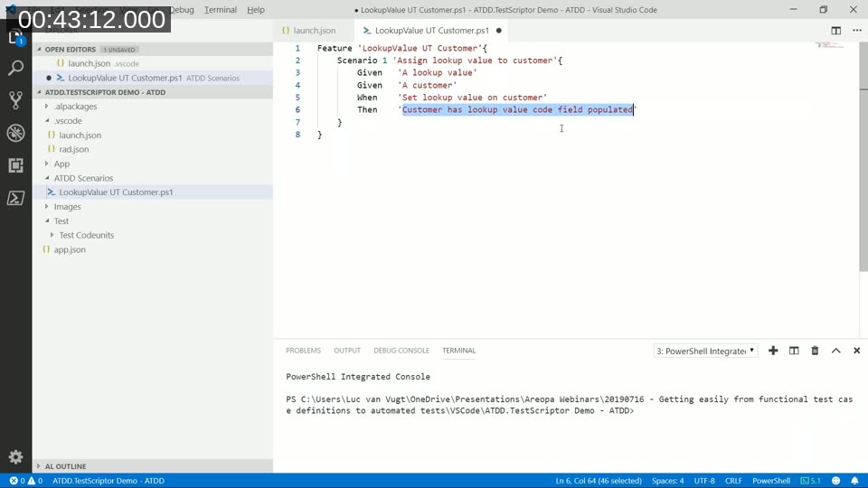Select the Terminal panel tab
868x488 pixels.
pyautogui.click(x=459, y=351)
